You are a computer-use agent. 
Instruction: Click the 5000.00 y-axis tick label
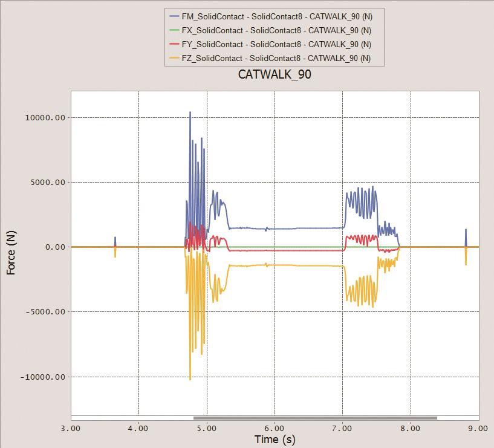(x=48, y=183)
